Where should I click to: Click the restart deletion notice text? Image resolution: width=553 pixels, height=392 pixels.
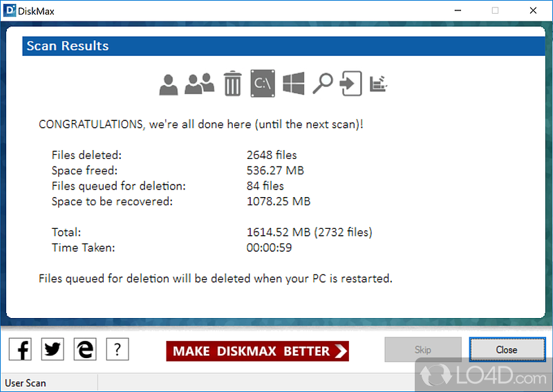tap(216, 279)
